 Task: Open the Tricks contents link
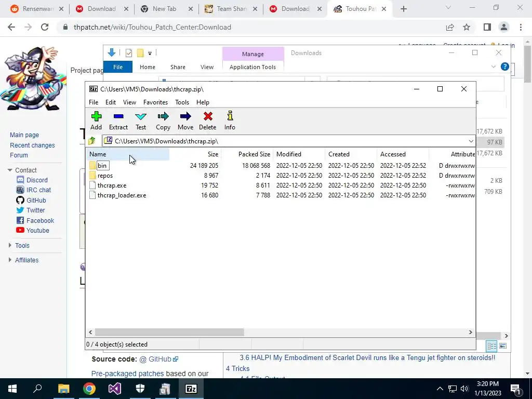pyautogui.click(x=237, y=368)
